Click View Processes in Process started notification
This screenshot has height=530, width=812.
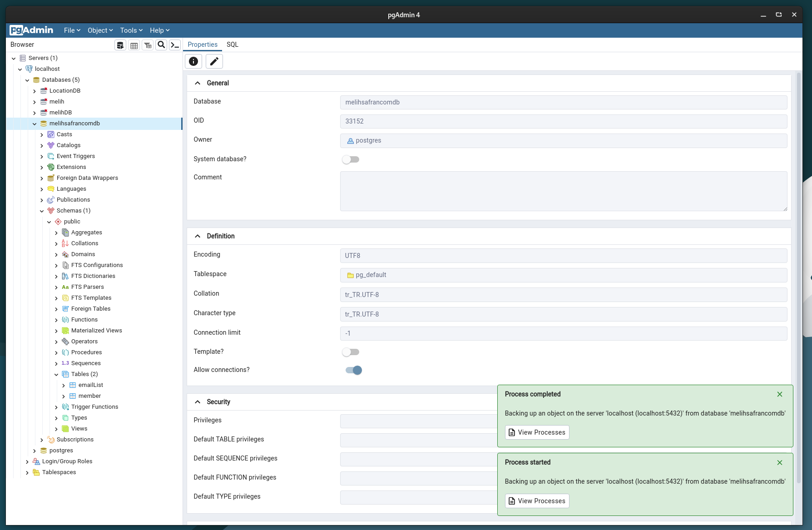(537, 501)
